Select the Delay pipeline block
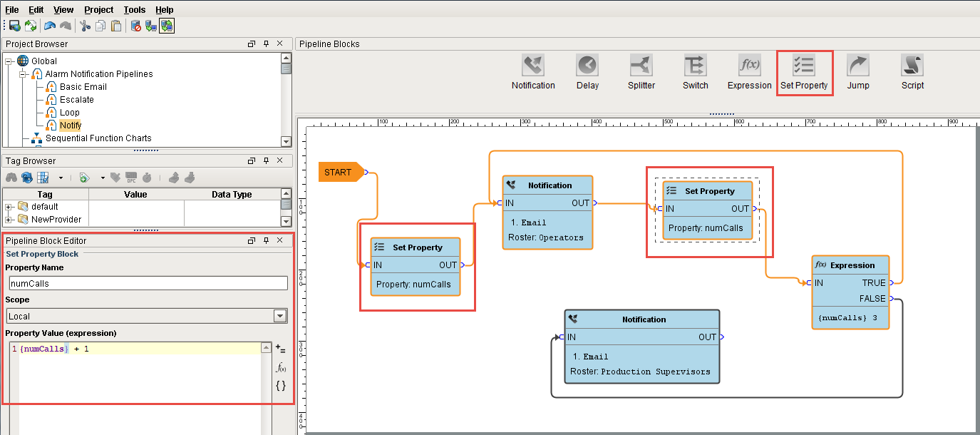This screenshot has height=435, width=980. click(587, 71)
